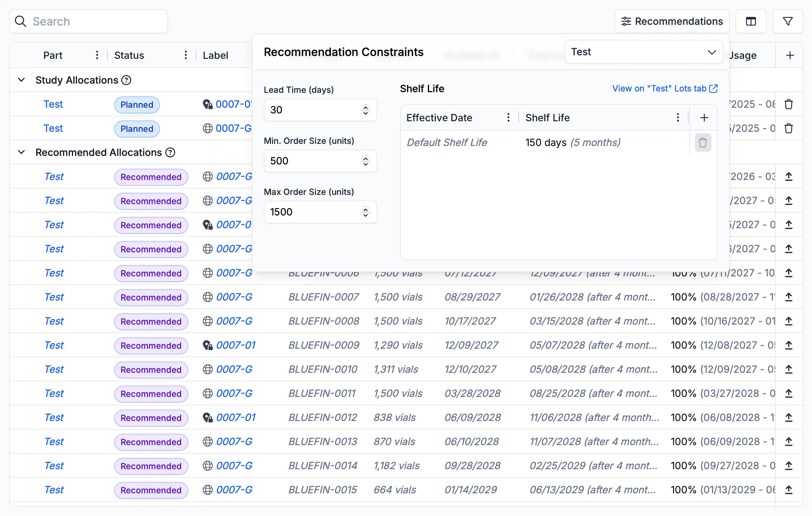812x516 pixels.
Task: Open Effective Date column options menu
Action: pyautogui.click(x=508, y=118)
